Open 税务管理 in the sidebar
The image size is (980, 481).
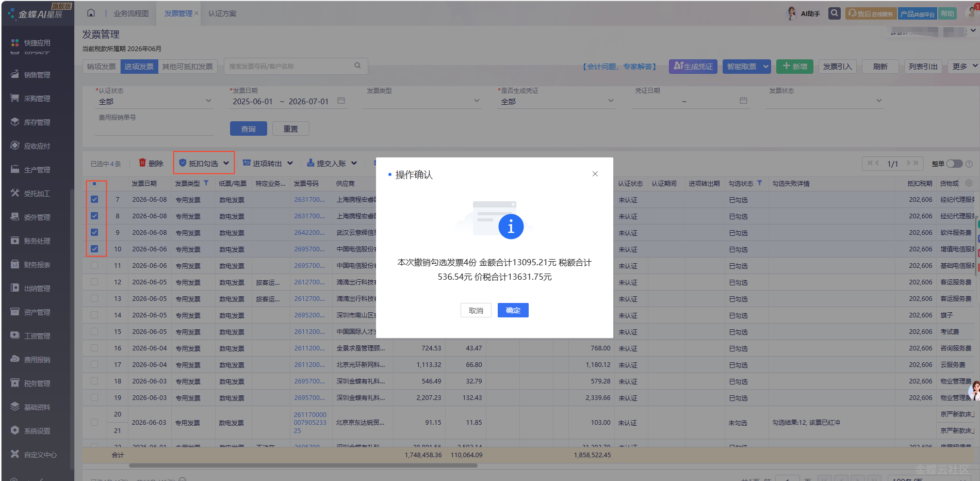tap(37, 383)
